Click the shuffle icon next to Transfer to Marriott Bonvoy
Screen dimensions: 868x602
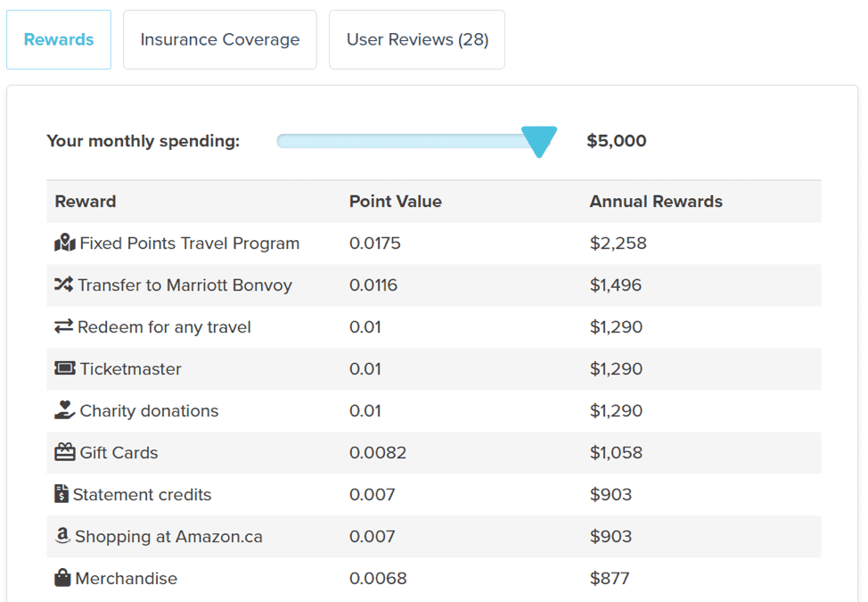[63, 285]
